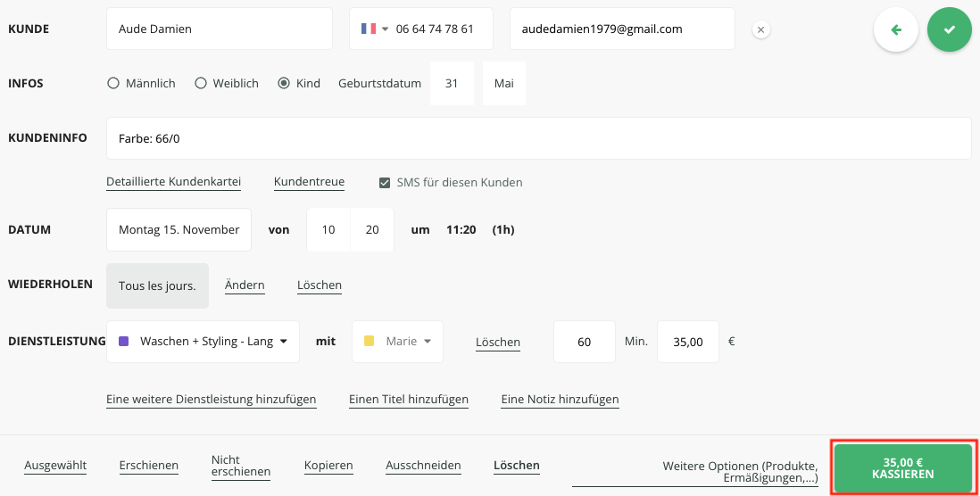Clear customer with the small x icon
The height and width of the screenshot is (496, 980).
760,29
